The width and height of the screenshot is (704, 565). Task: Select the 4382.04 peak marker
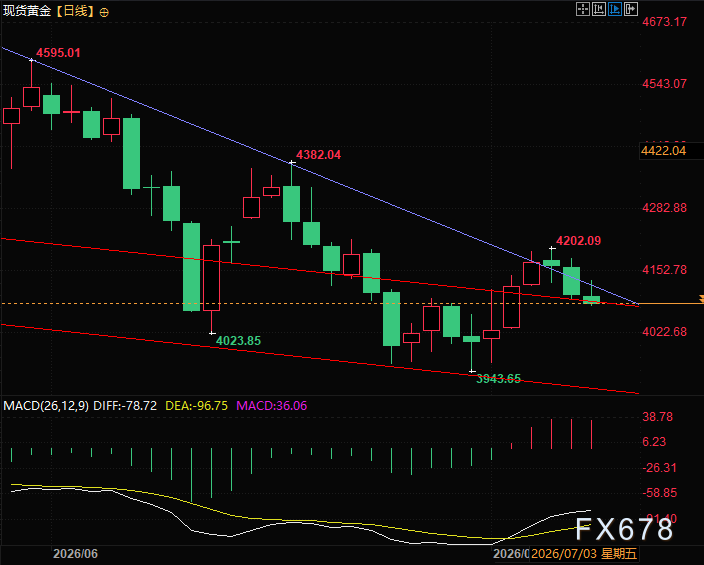pyautogui.click(x=318, y=155)
